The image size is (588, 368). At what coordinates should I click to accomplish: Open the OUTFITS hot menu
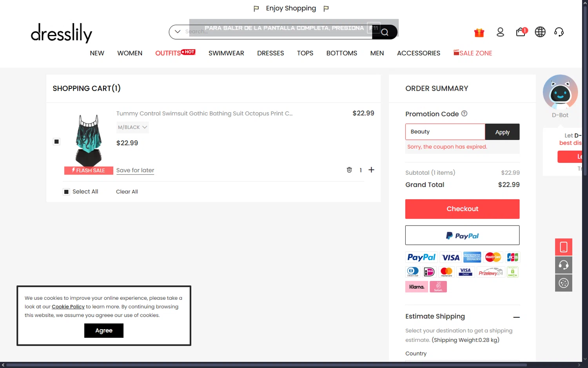click(x=175, y=53)
